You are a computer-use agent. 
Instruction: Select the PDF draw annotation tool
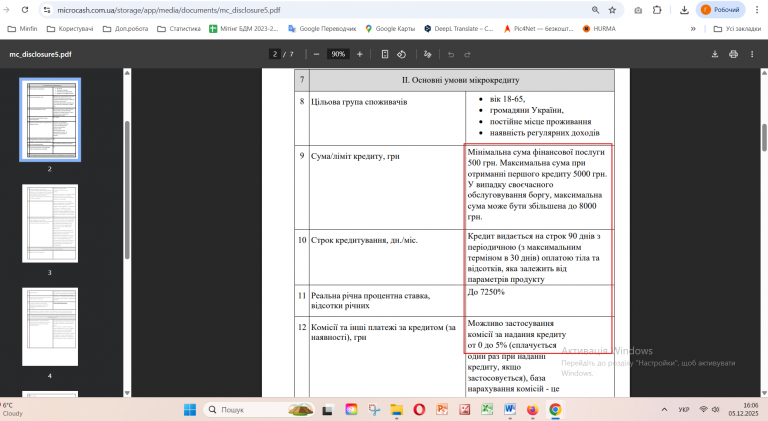[x=428, y=54]
